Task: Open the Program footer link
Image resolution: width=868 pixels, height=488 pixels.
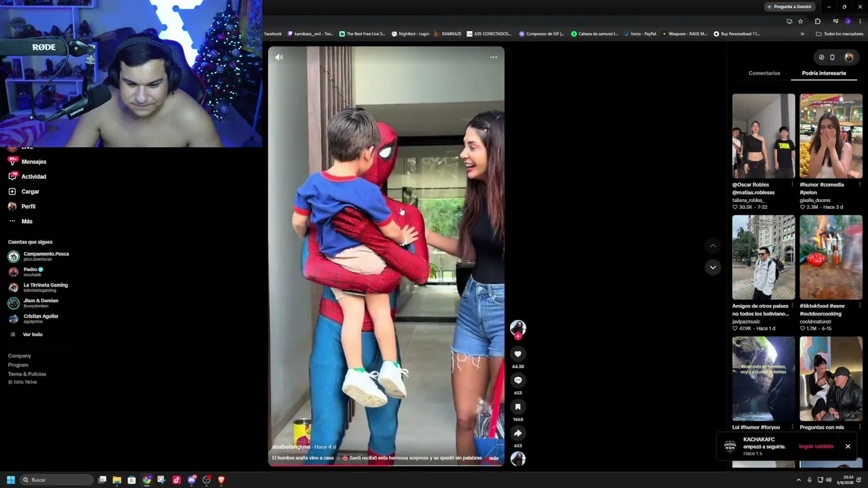Action: 18,365
